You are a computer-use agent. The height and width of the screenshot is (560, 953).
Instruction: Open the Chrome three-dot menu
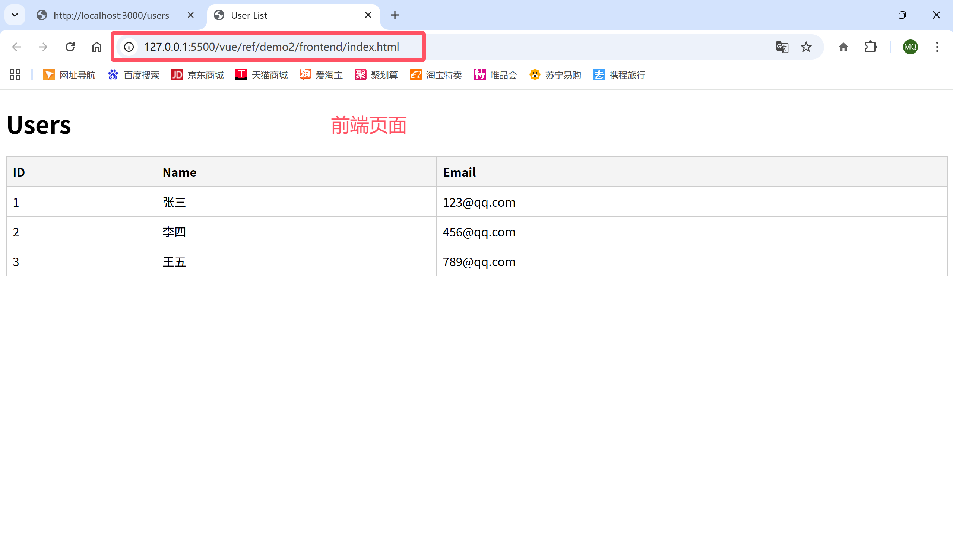(937, 47)
